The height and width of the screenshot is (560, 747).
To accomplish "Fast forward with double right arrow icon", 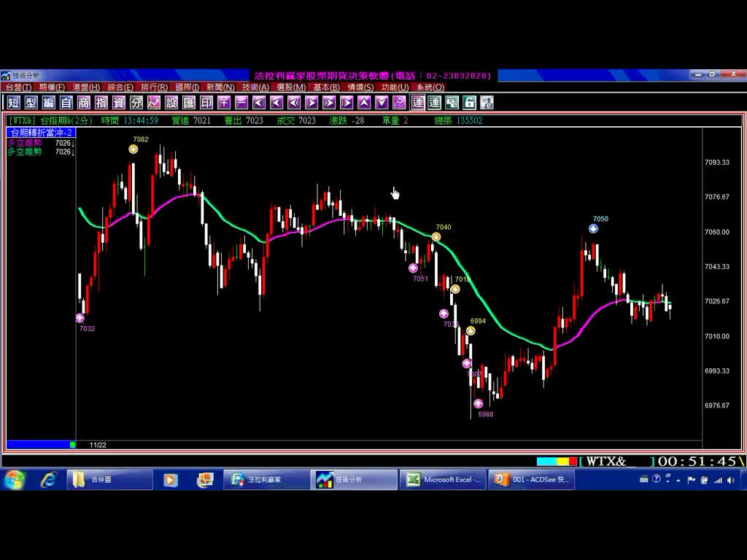I will 329,102.
